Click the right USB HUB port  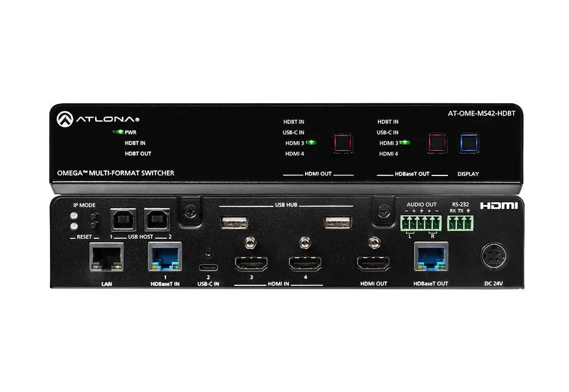tap(338, 222)
